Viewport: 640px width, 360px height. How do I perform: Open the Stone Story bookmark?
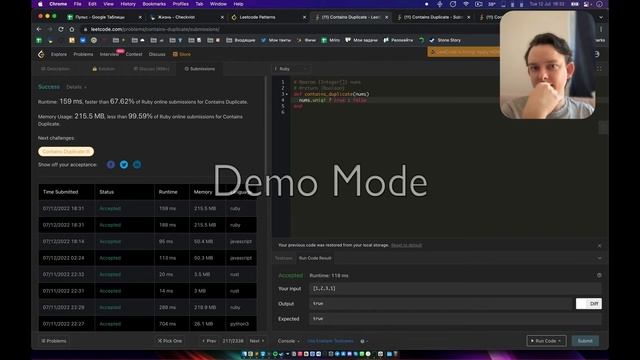point(445,40)
